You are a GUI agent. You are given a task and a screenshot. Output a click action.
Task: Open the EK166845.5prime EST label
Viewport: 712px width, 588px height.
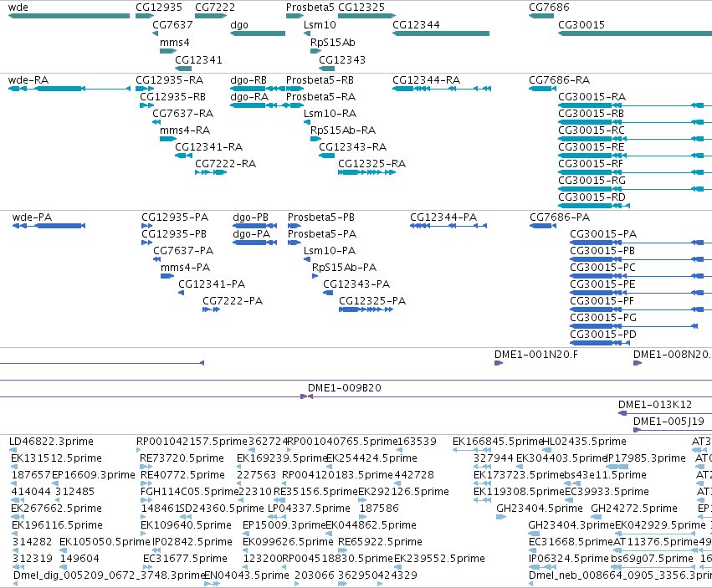[x=498, y=442]
